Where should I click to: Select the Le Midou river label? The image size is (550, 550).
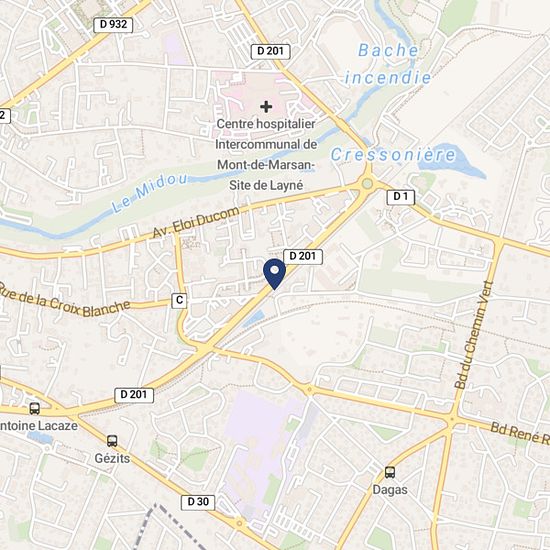point(149,193)
